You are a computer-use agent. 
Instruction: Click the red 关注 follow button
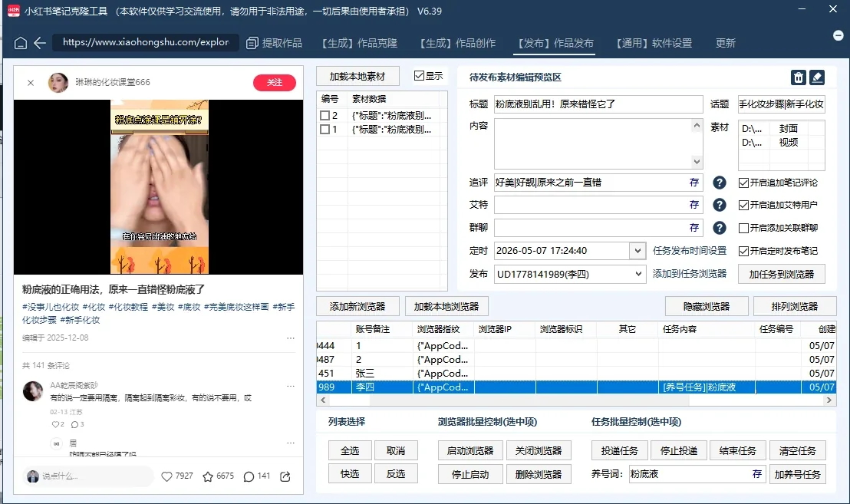(275, 82)
